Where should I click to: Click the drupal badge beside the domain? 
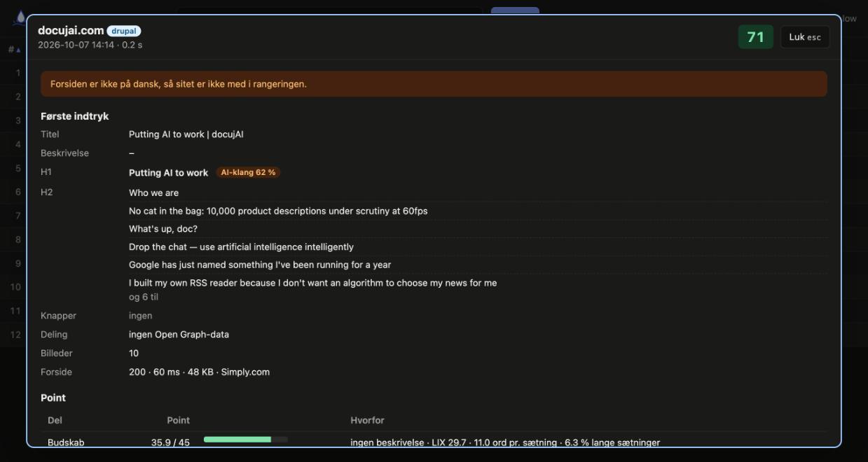pos(124,31)
